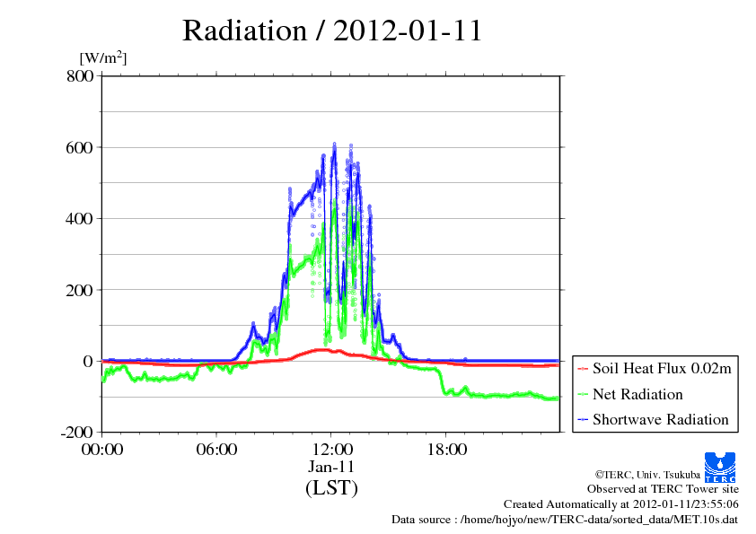This screenshot has height=534, width=756.
Task: Click the 'Shortwave Radiation' legend entry
Action: click(x=661, y=419)
